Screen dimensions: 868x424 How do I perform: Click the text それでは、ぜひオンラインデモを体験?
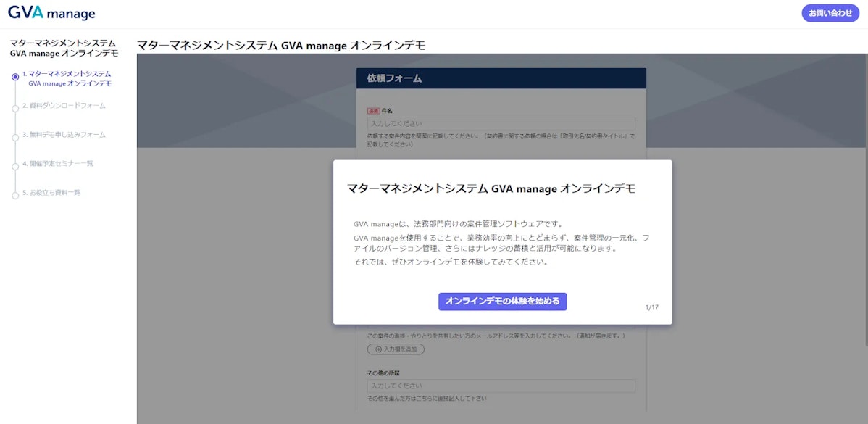pyautogui.click(x=451, y=262)
